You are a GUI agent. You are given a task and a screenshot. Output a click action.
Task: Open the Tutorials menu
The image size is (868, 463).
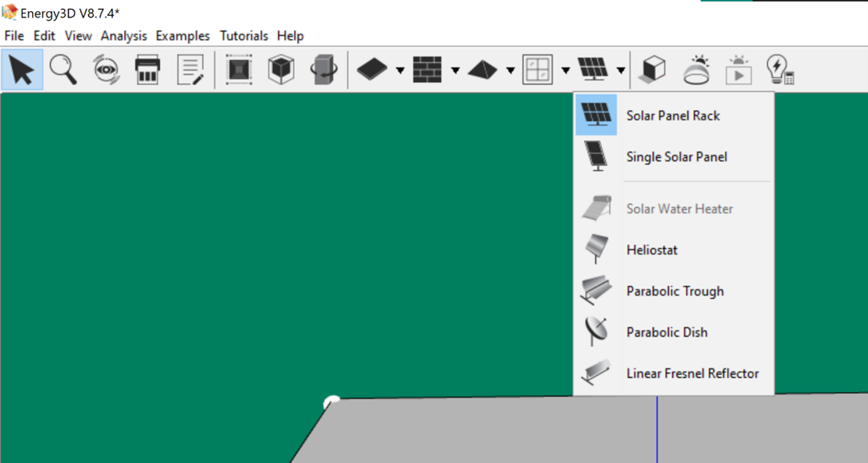click(x=244, y=36)
